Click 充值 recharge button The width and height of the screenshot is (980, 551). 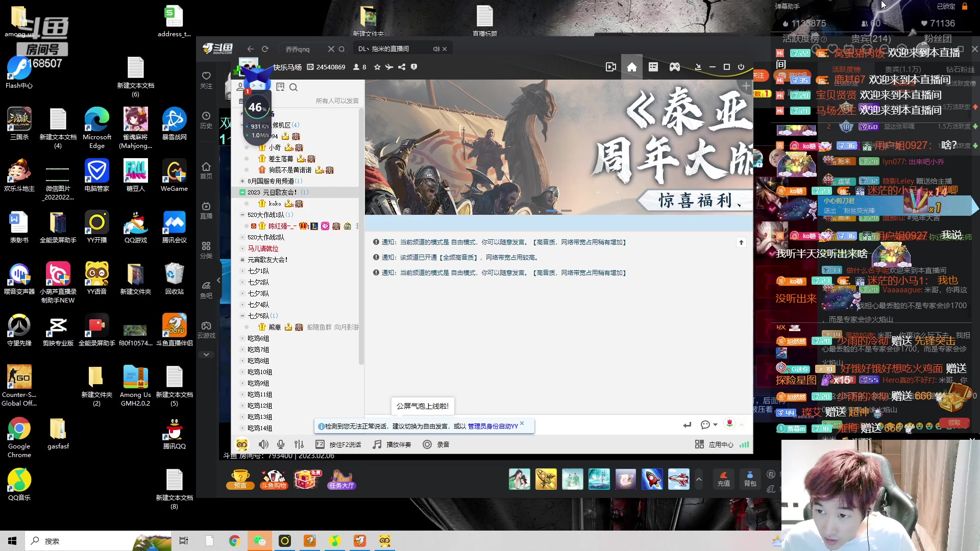click(724, 479)
